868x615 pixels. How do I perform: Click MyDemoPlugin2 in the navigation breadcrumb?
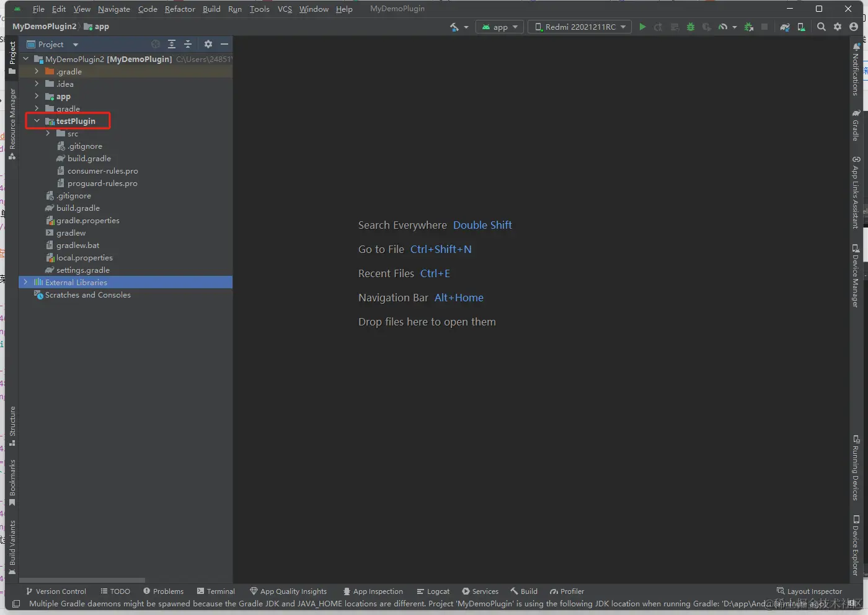click(x=44, y=27)
